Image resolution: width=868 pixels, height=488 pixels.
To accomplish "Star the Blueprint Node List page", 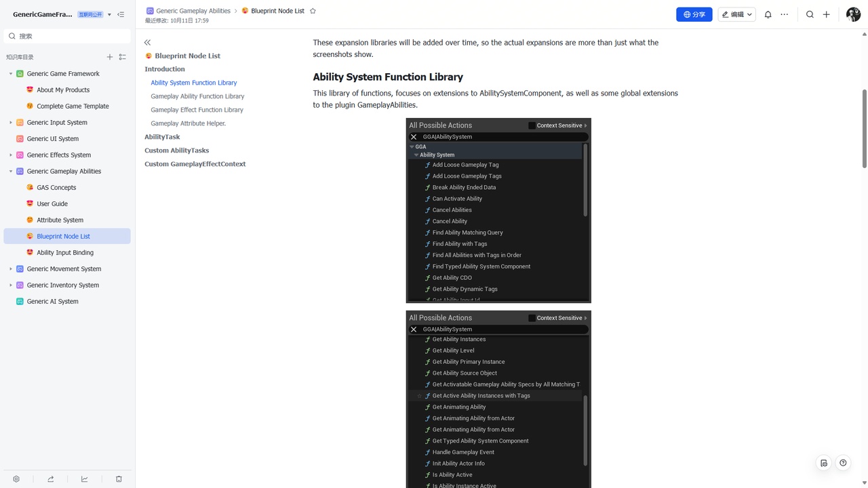I will 313,11.
